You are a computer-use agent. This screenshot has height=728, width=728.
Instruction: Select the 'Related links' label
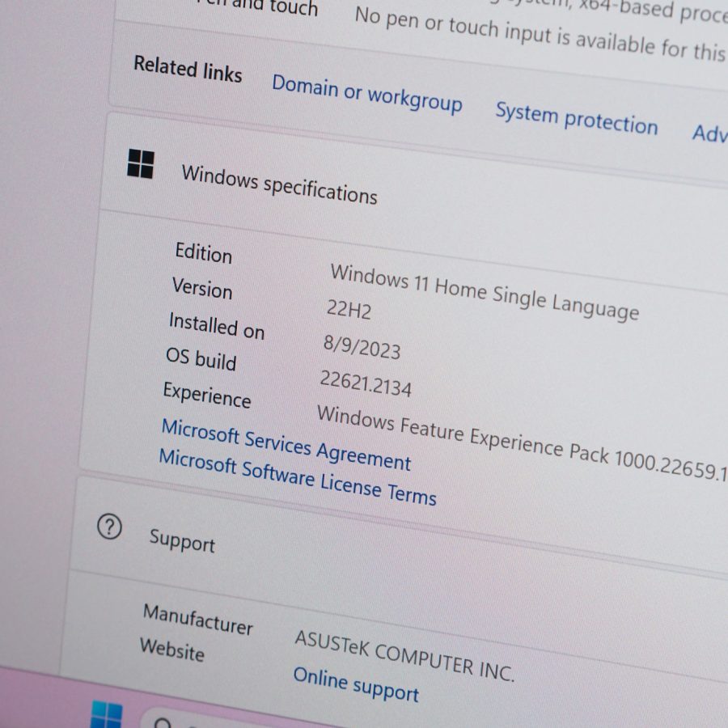(x=188, y=69)
